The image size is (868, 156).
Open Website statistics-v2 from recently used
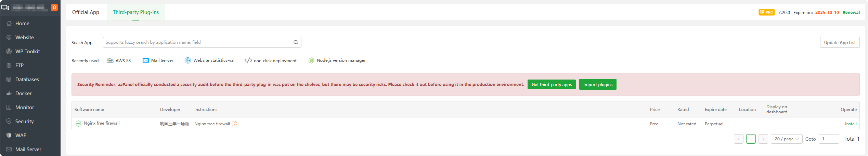click(209, 60)
